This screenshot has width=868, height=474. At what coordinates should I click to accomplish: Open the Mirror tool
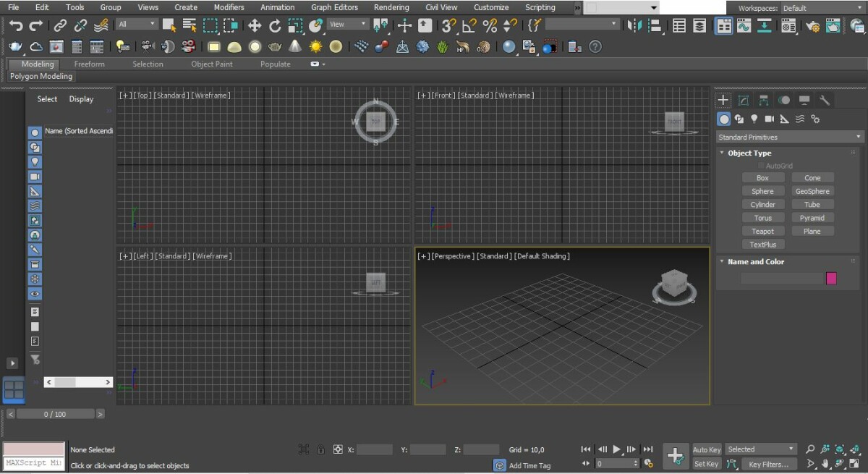tap(634, 26)
